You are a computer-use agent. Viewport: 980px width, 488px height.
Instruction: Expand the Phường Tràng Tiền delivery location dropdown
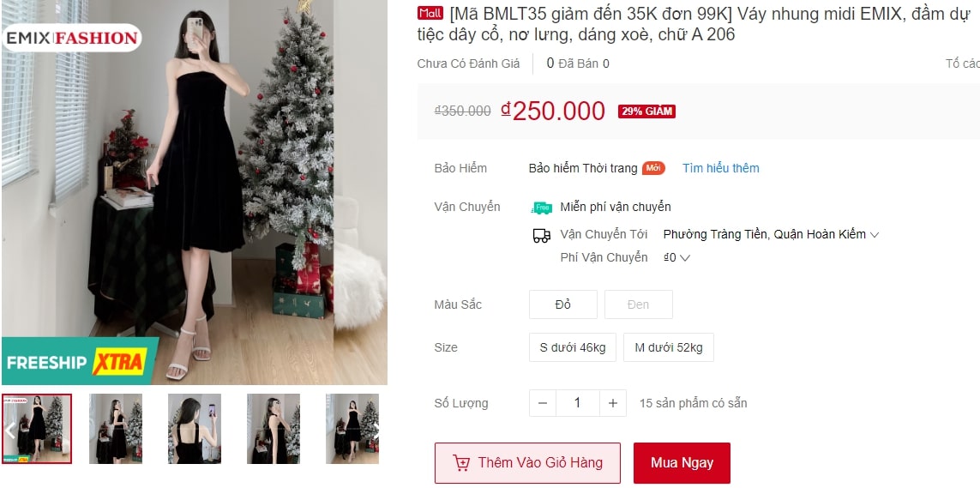pos(772,235)
